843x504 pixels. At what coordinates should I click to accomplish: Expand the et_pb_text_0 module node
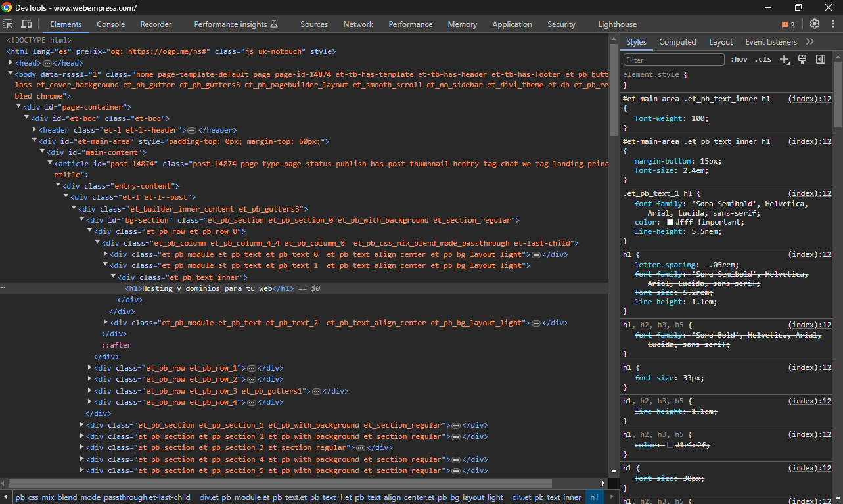click(x=105, y=254)
